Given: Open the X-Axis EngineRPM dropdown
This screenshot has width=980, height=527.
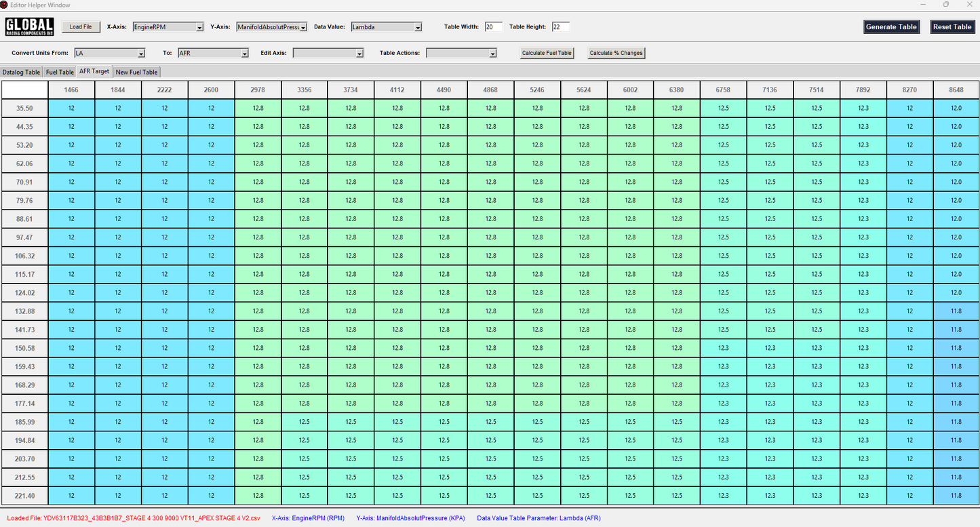Looking at the screenshot, I should tap(168, 27).
